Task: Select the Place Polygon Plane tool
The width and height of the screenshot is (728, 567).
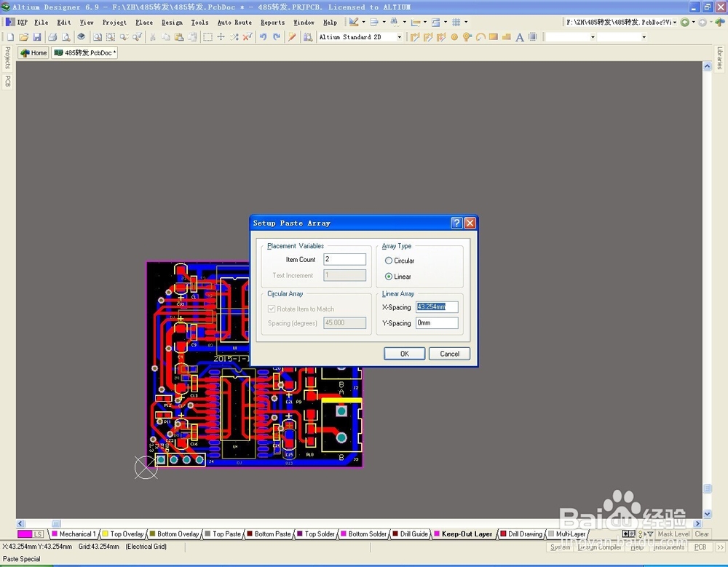Action: pyautogui.click(x=507, y=36)
